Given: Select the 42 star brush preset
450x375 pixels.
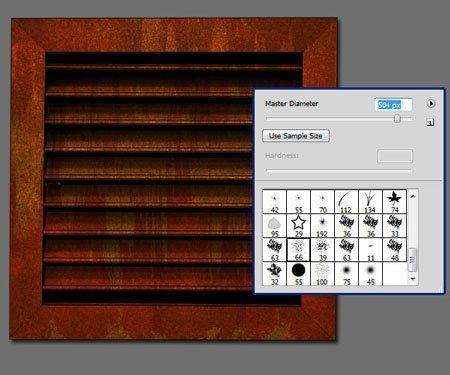Looking at the screenshot, I should 274,202.
